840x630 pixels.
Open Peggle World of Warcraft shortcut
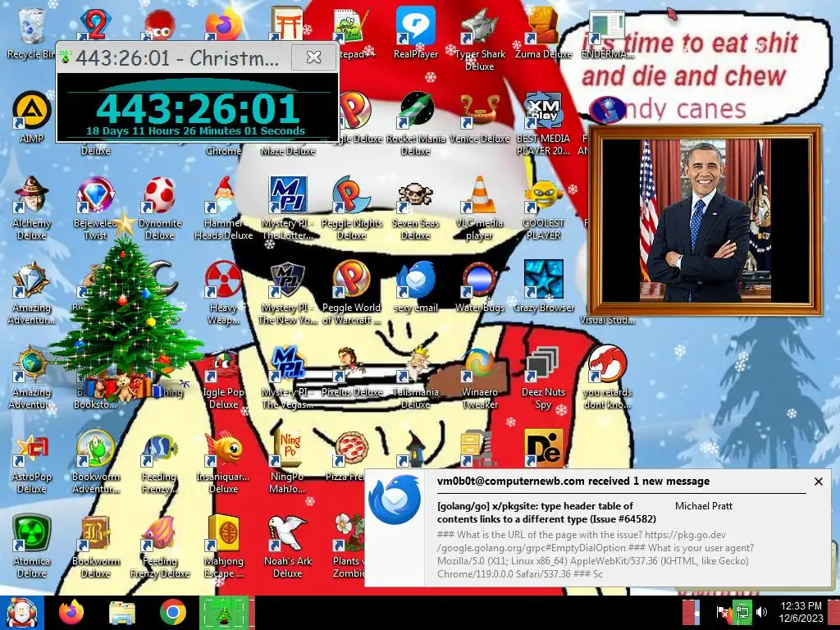point(351,292)
